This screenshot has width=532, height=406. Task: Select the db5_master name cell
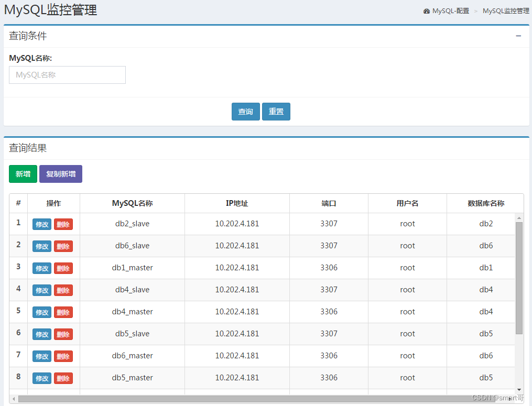pyautogui.click(x=132, y=378)
